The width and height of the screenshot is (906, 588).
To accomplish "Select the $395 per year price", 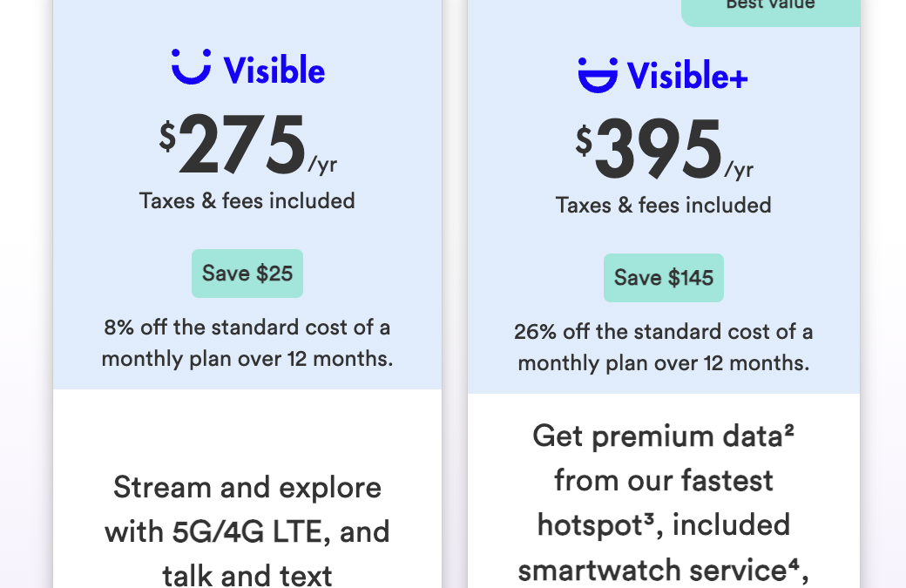I will 659,150.
